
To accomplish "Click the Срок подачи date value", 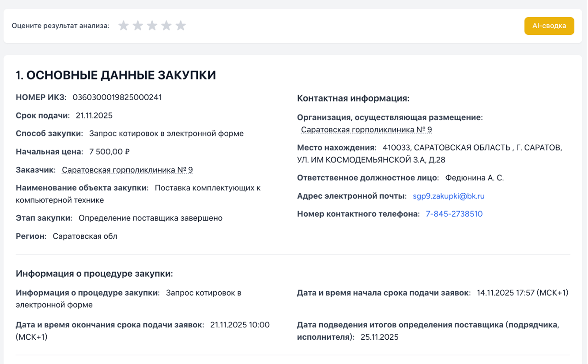I will 94,116.
